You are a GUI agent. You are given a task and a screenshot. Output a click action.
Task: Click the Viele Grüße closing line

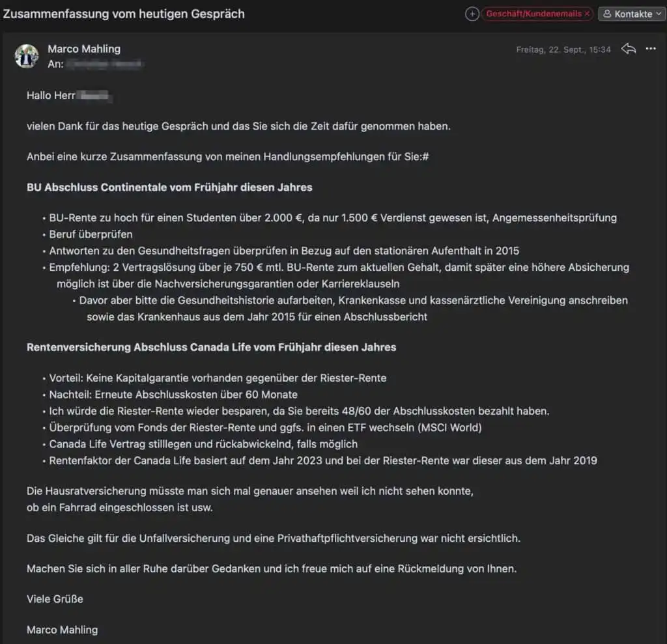(x=55, y=599)
